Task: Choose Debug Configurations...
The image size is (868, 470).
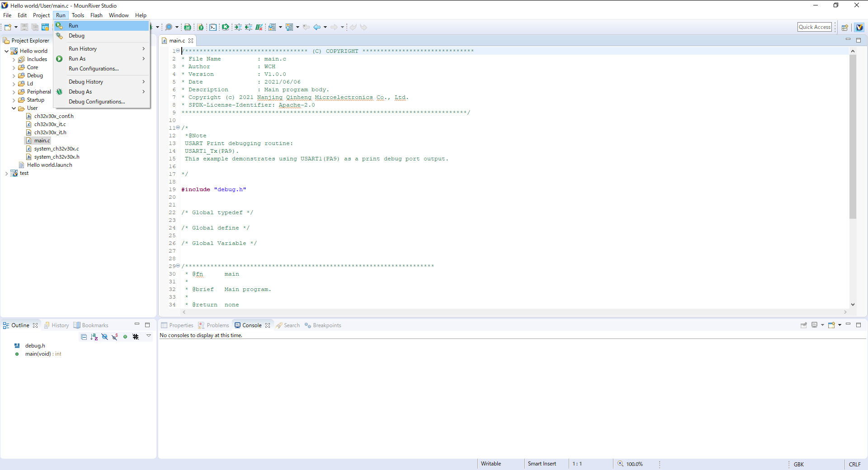Action: (x=102, y=102)
